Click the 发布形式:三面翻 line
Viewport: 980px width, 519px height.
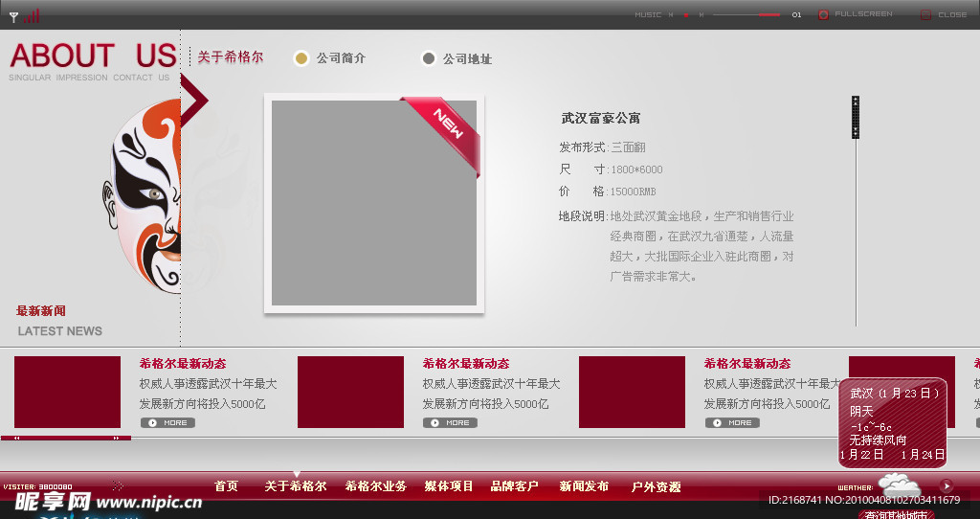click(x=602, y=147)
